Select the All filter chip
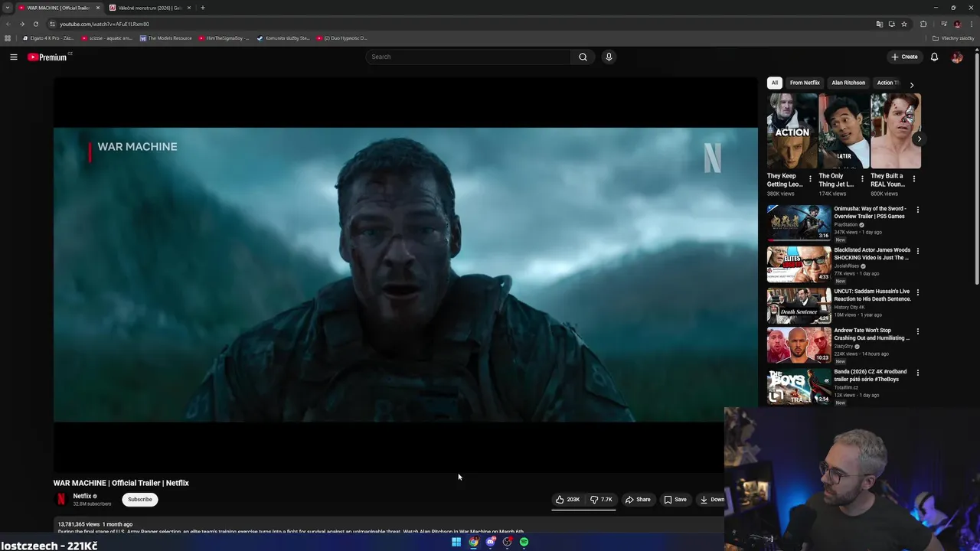 coord(775,83)
